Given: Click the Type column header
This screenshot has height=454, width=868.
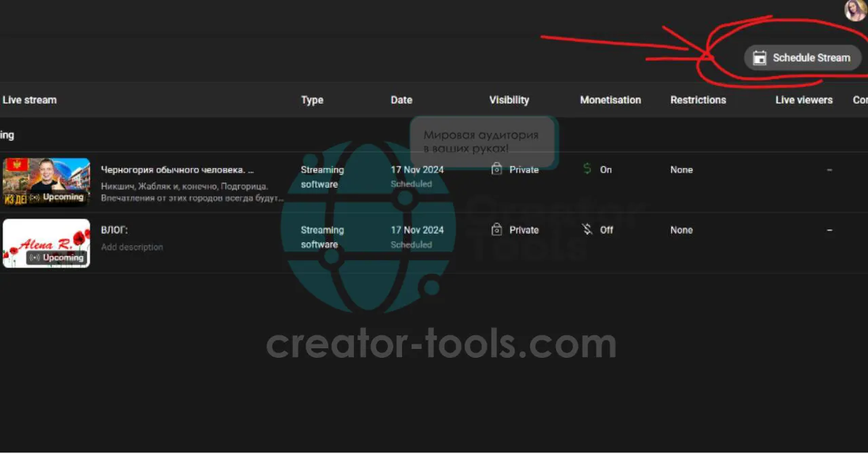Looking at the screenshot, I should pos(312,100).
